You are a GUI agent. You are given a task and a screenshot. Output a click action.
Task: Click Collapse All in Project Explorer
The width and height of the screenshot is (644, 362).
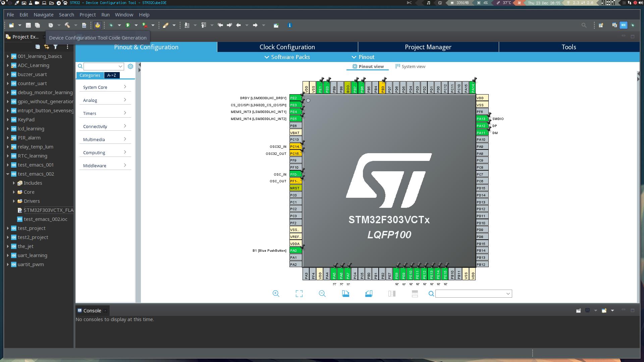(x=38, y=47)
